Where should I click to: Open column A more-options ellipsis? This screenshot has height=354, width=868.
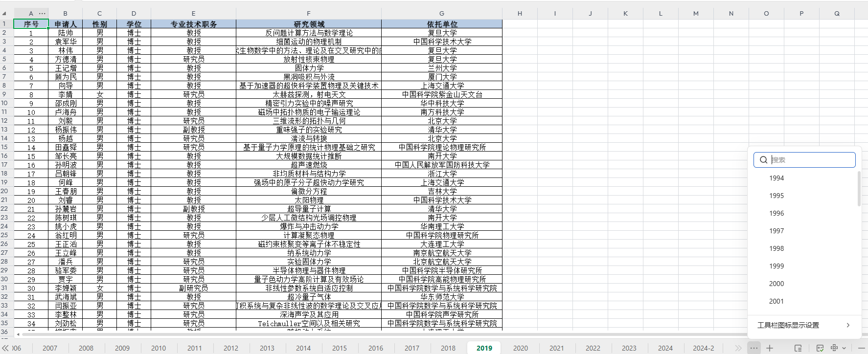pos(42,13)
